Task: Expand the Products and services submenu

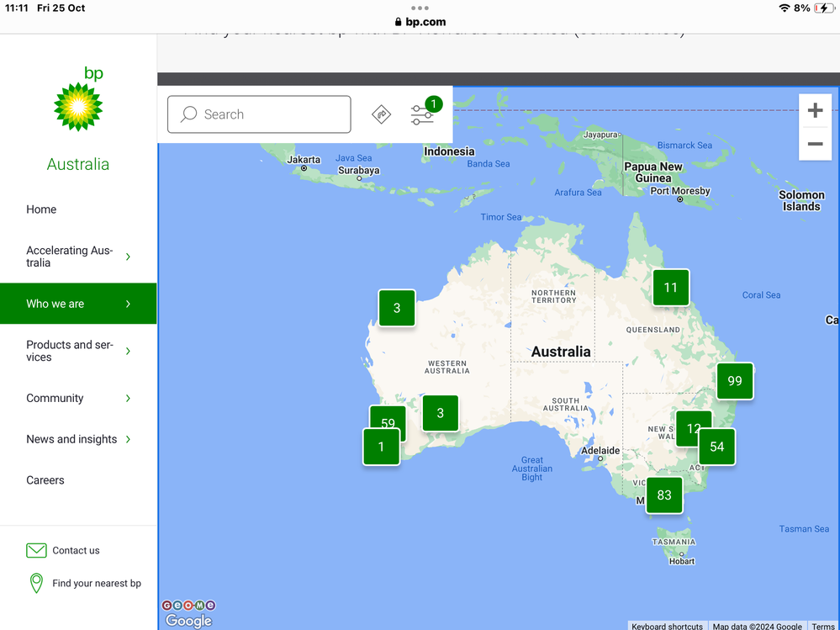Action: point(128,351)
